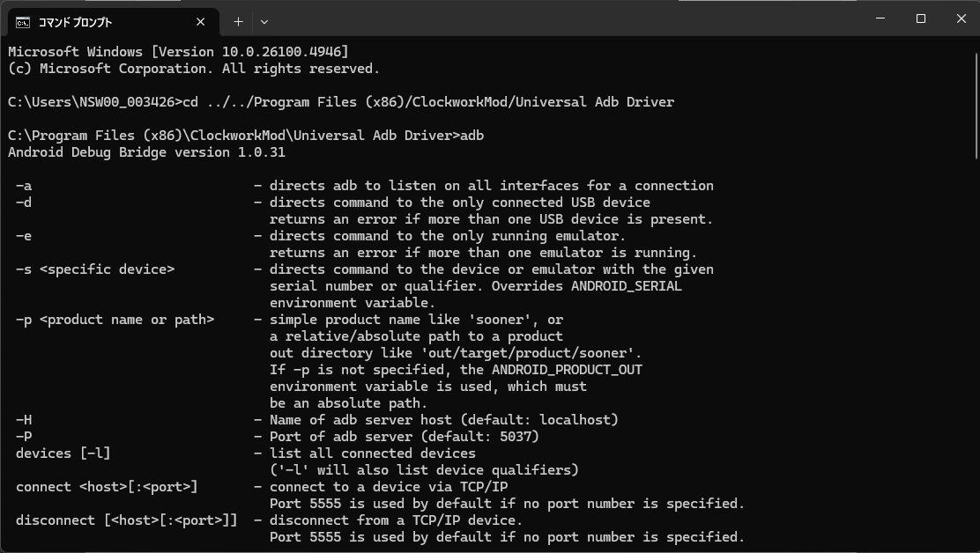The image size is (980, 553).
Task: Click the Command Prompt icon in the tab
Action: point(22,22)
